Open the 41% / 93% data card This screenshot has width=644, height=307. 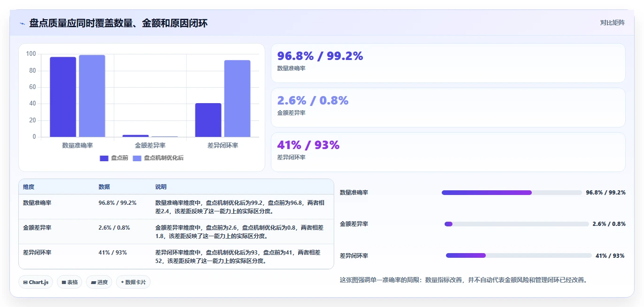click(x=448, y=152)
